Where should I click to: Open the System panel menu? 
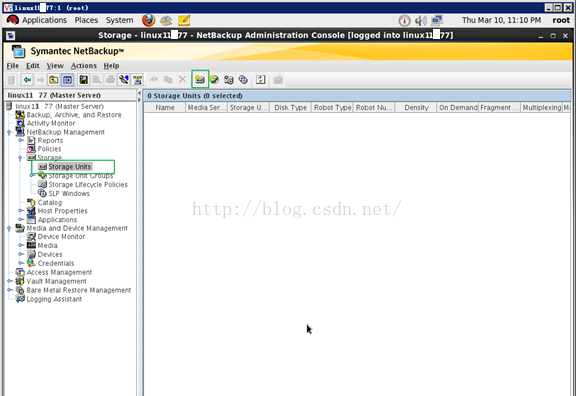coord(119,20)
